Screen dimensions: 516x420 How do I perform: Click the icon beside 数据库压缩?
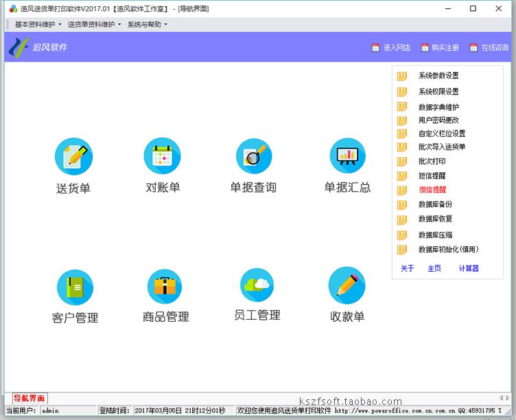[402, 235]
